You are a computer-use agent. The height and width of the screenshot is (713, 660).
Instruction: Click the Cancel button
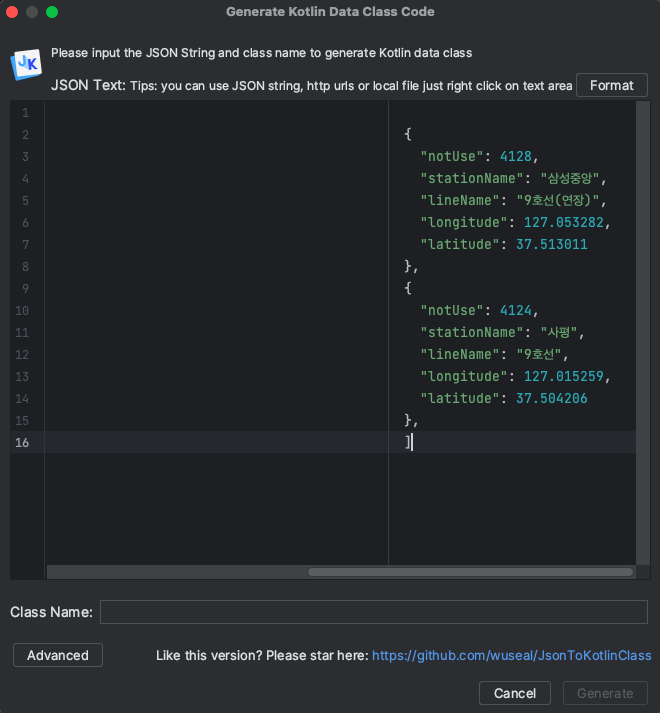click(514, 693)
